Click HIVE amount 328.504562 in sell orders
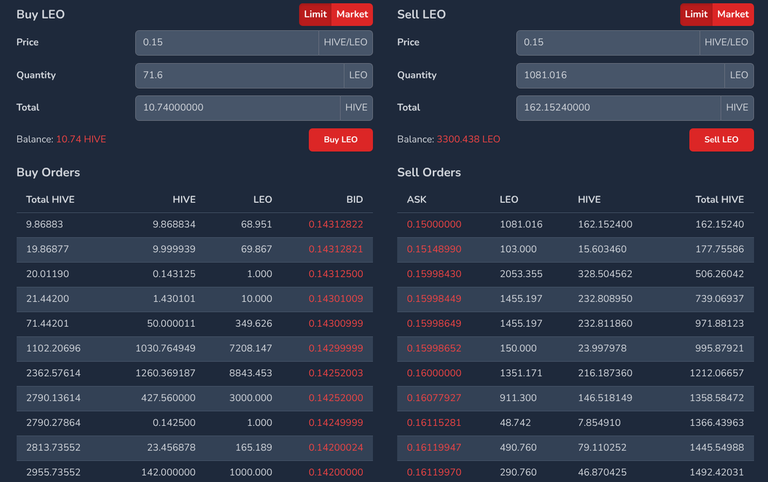This screenshot has width=768, height=482. pyautogui.click(x=605, y=274)
